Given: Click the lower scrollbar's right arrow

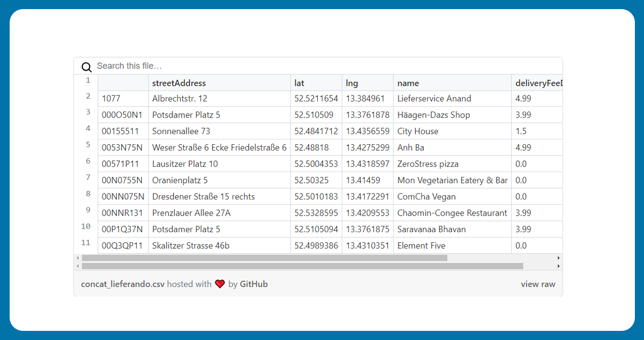Looking at the screenshot, I should point(558,266).
